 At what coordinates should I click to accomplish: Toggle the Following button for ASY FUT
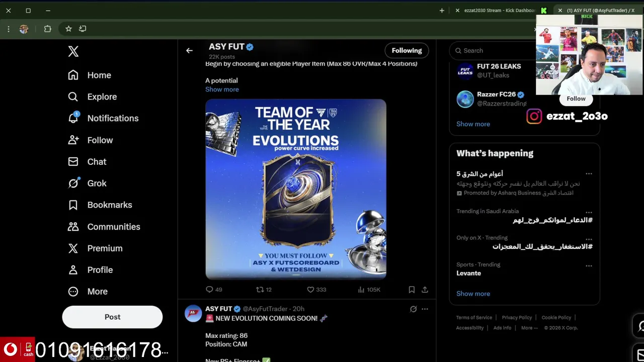[x=407, y=50]
